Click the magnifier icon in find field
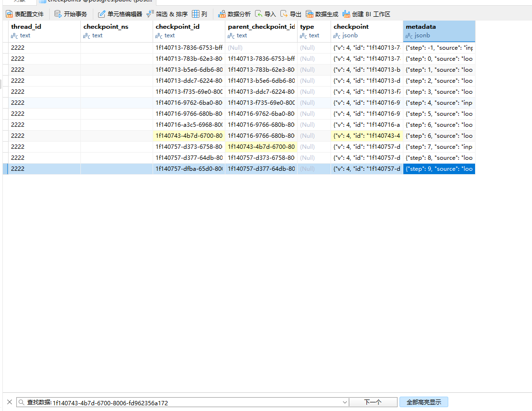The width and height of the screenshot is (532, 411). 22,402
